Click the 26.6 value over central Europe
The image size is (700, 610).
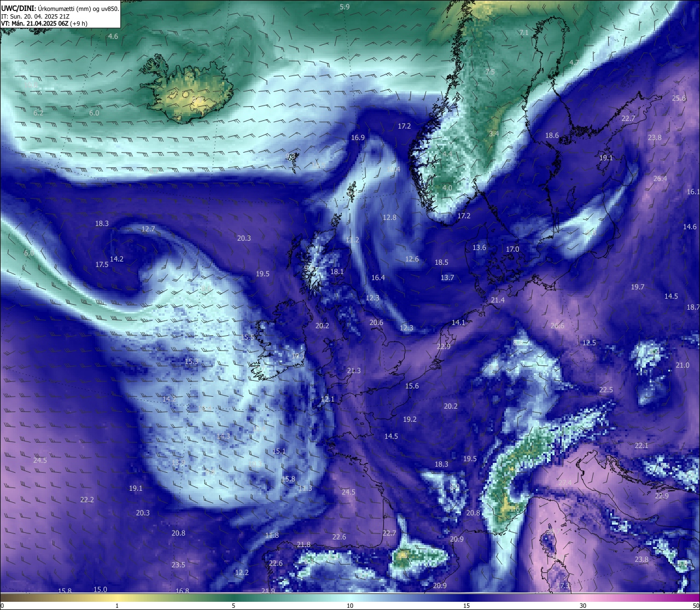557,326
